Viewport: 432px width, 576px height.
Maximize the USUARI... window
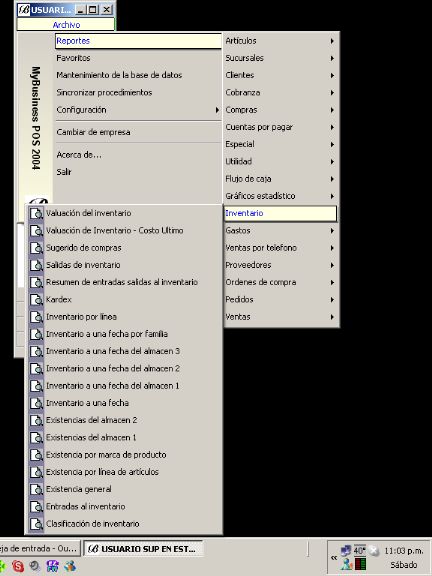pos(92,10)
